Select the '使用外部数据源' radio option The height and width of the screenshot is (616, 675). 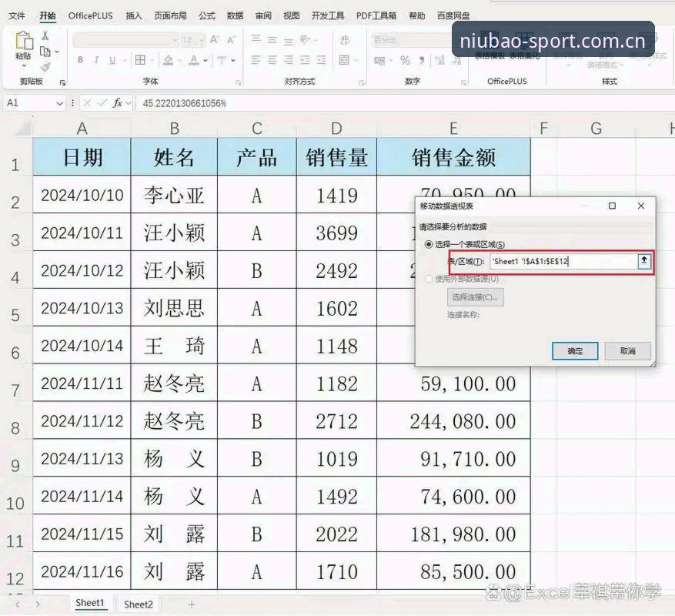(x=429, y=279)
